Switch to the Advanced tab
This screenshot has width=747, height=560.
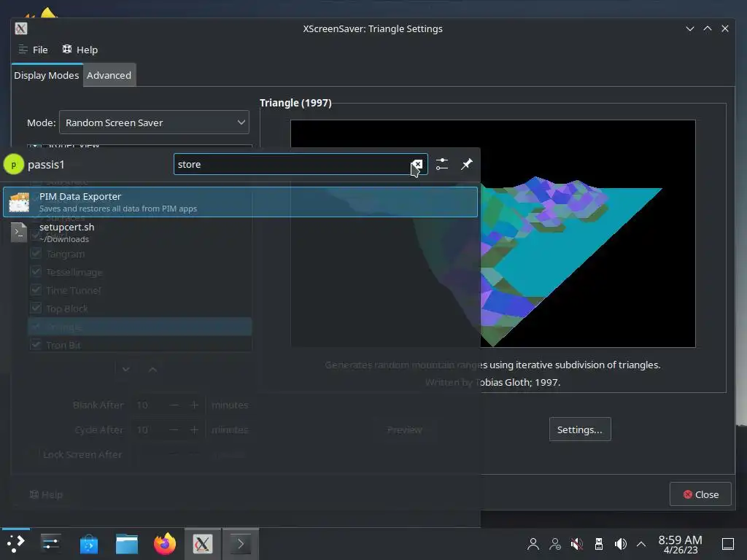click(x=109, y=75)
